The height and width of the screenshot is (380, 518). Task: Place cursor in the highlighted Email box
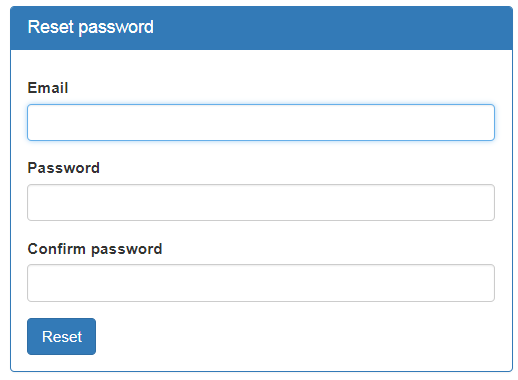coord(261,122)
